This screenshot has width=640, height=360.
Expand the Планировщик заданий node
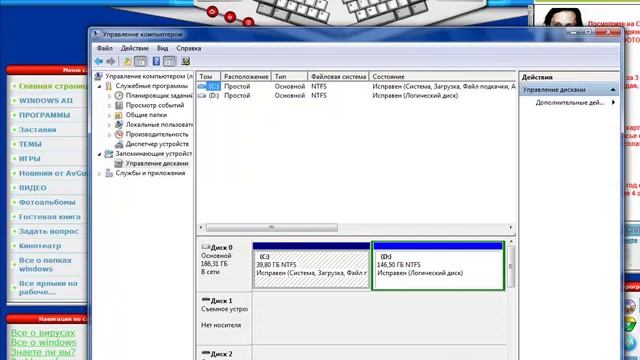coord(109,96)
